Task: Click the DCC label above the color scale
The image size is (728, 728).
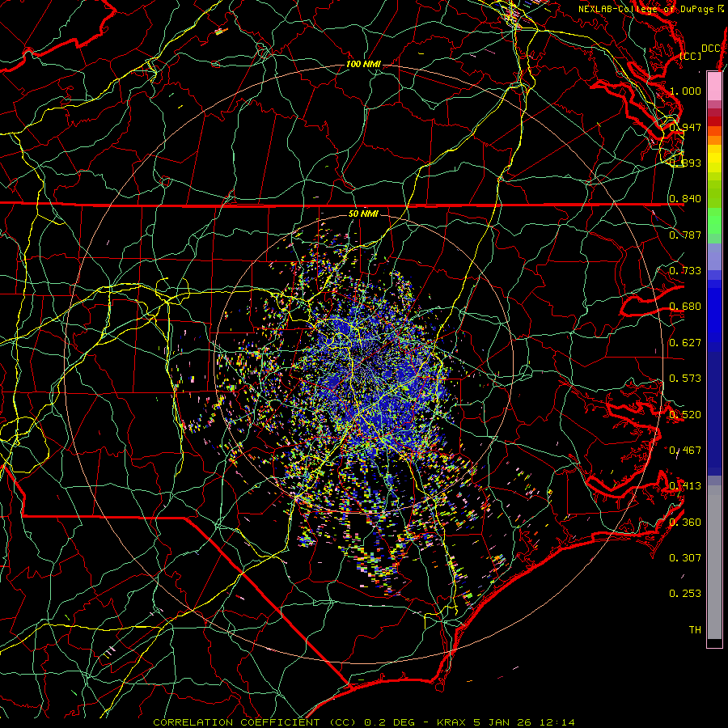Action: [710, 49]
